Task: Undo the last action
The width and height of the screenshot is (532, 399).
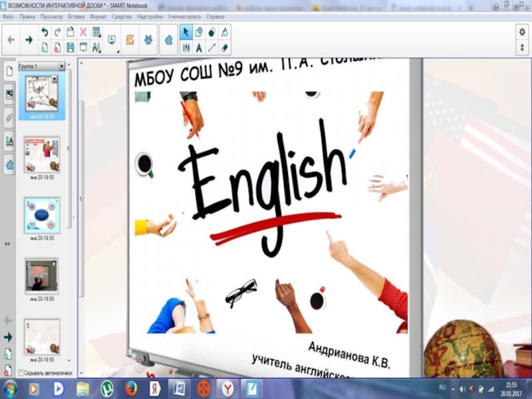Action: 45,32
